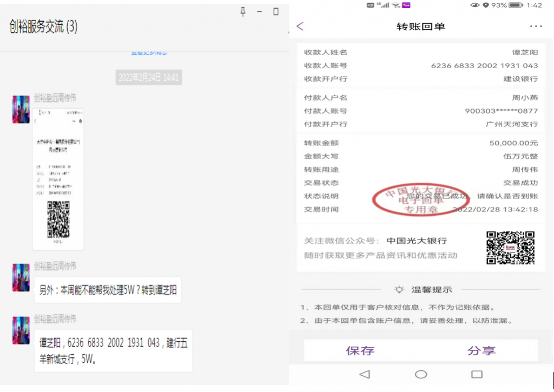The width and height of the screenshot is (554, 392).
Task: Open the QR code image in chat
Action: click(x=58, y=180)
